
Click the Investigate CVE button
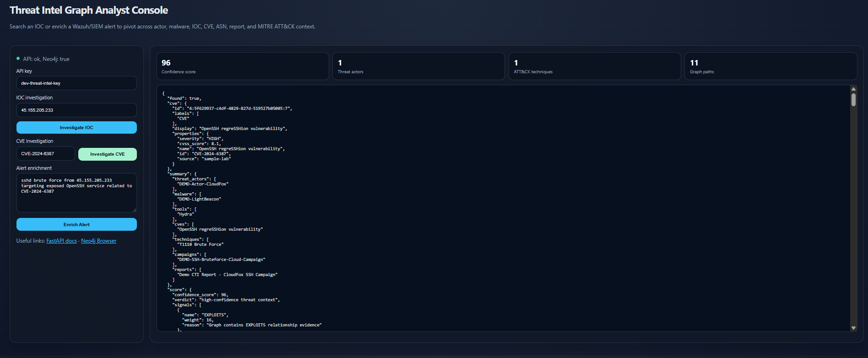click(108, 154)
